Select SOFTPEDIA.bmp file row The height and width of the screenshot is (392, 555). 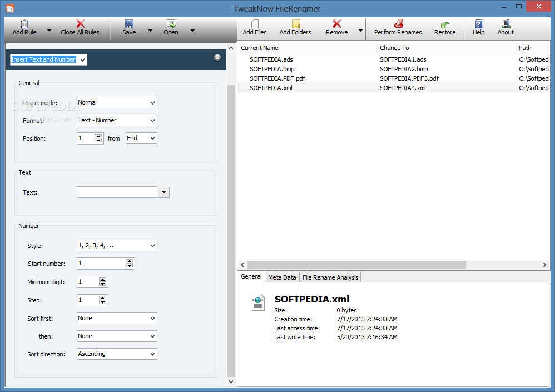tap(394, 69)
